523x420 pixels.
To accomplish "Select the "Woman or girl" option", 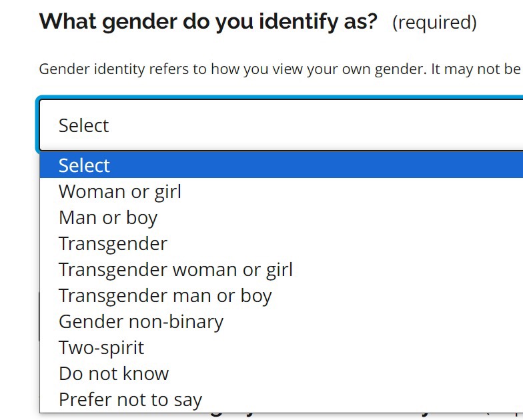I will tap(120, 192).
